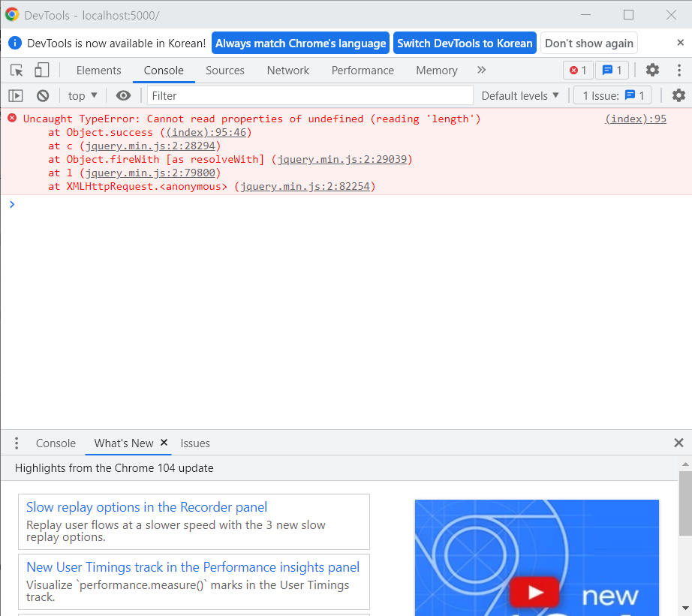Click the blue issues count badge

point(612,71)
